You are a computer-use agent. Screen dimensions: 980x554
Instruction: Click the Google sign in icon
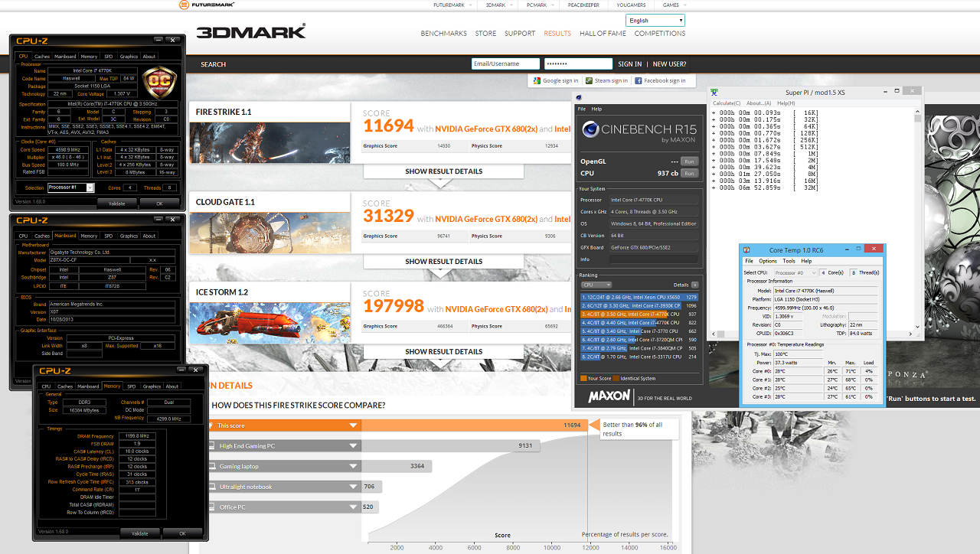click(x=538, y=80)
